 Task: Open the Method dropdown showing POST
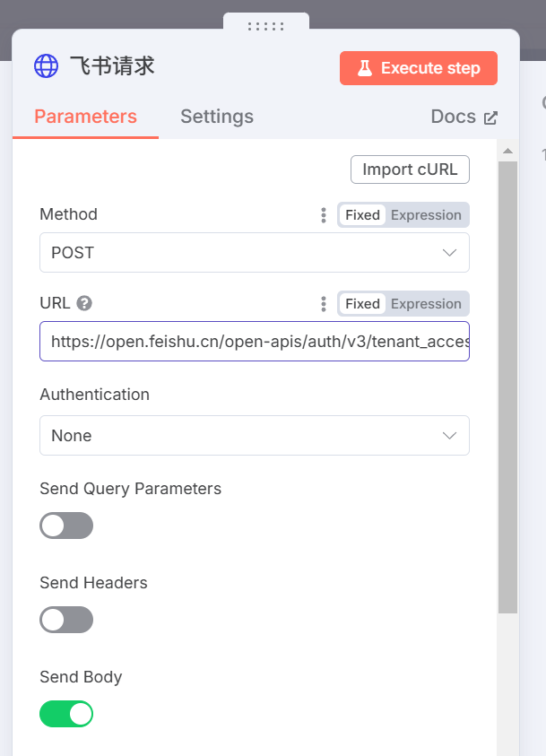[x=255, y=253]
